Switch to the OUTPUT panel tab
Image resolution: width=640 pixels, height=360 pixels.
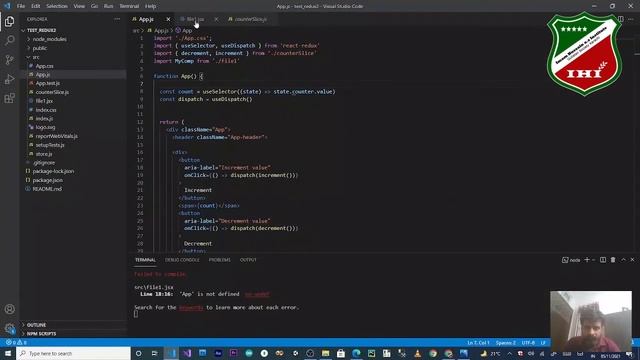coord(248,260)
